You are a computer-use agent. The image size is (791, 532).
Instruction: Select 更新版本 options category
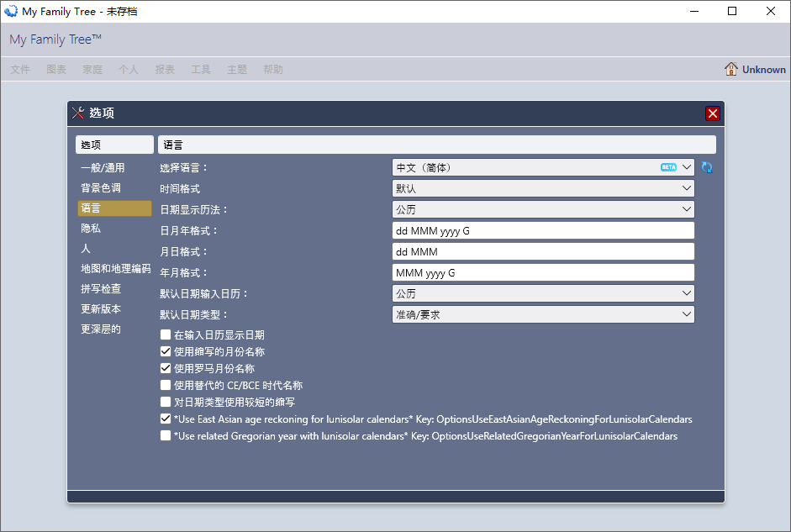[x=114, y=309]
